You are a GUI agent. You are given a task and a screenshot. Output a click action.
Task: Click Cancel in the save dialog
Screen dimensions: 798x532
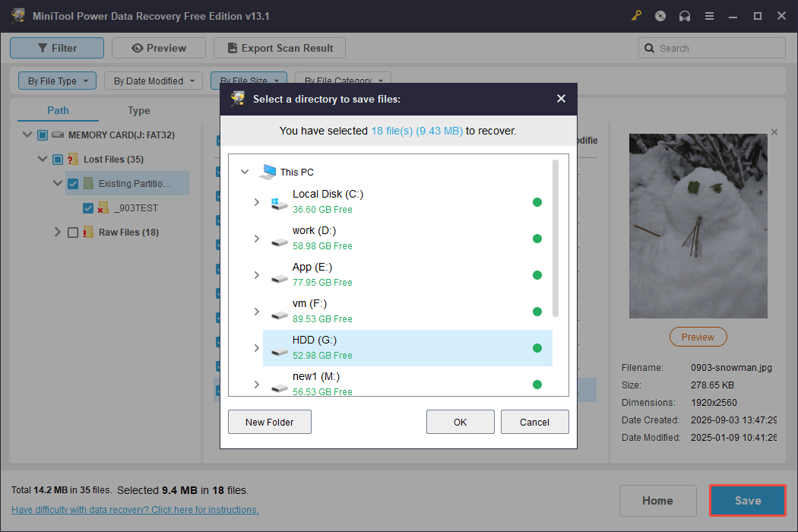[534, 422]
